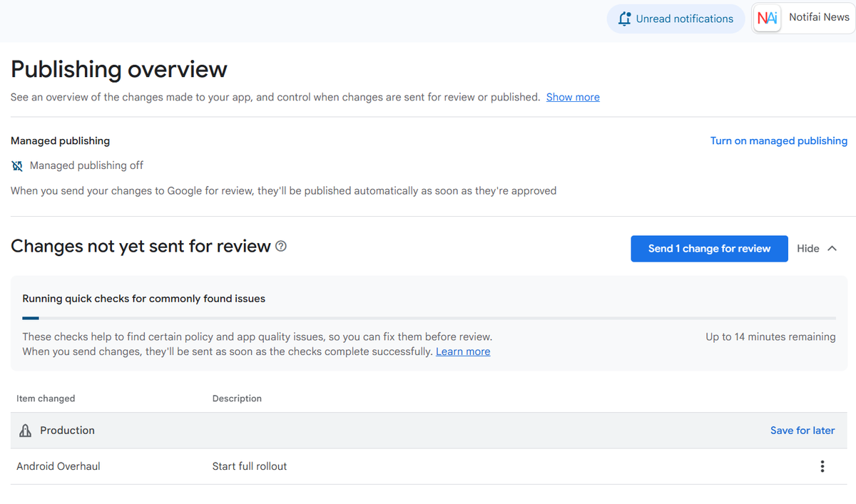Click the Managed publishing off icon
The width and height of the screenshot is (856, 504).
click(x=17, y=165)
